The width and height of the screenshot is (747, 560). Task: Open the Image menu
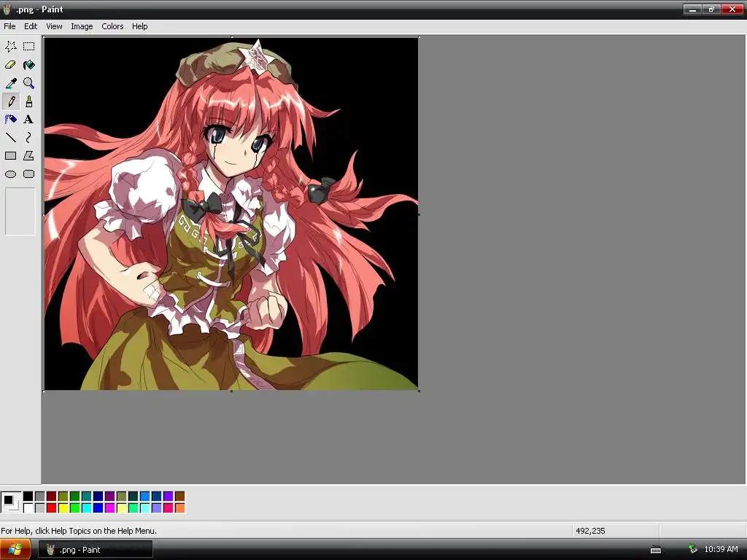[82, 26]
